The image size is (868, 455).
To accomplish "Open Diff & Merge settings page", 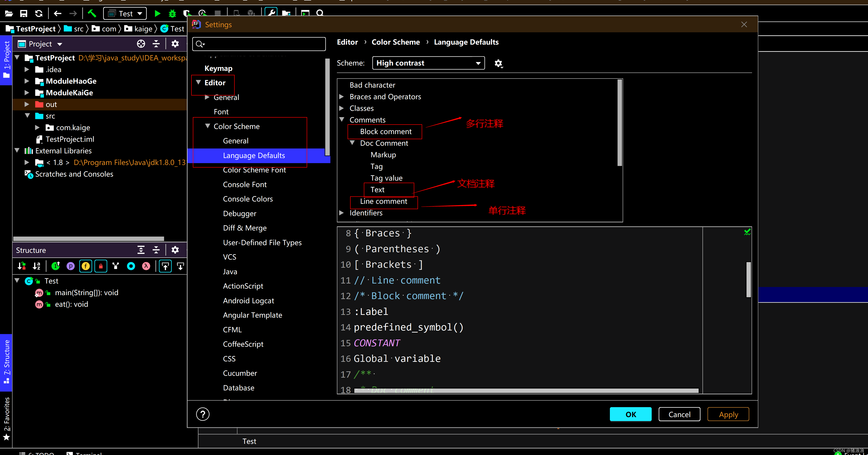I will click(x=245, y=228).
